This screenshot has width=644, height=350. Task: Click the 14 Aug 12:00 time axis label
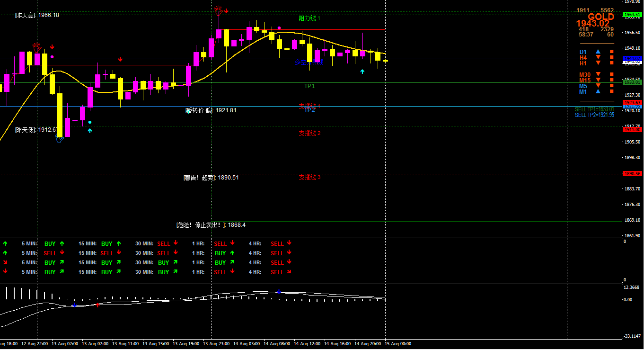(x=308, y=344)
